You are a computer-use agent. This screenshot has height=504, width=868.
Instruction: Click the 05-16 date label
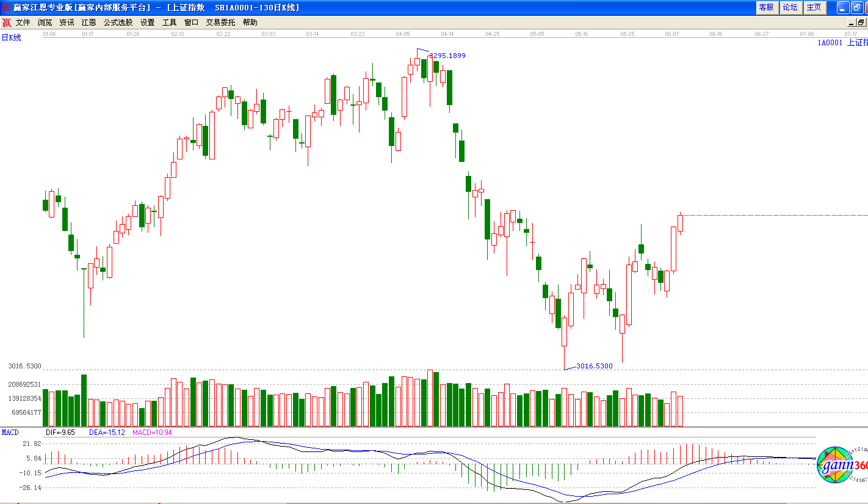click(582, 34)
